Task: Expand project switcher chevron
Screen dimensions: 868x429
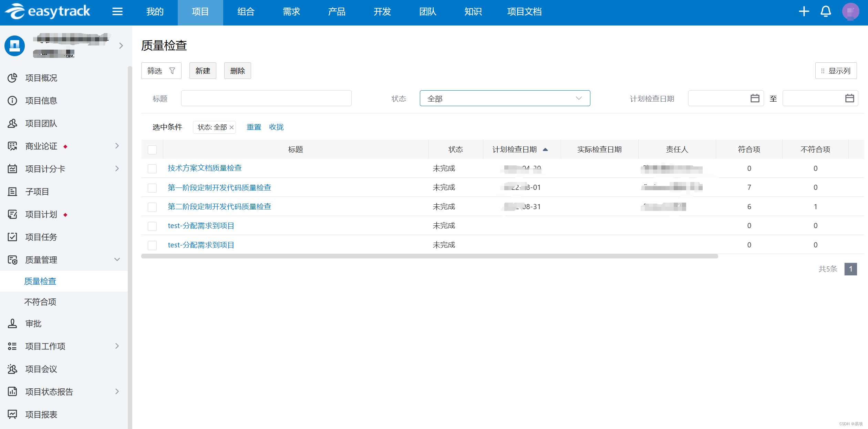Action: click(121, 45)
